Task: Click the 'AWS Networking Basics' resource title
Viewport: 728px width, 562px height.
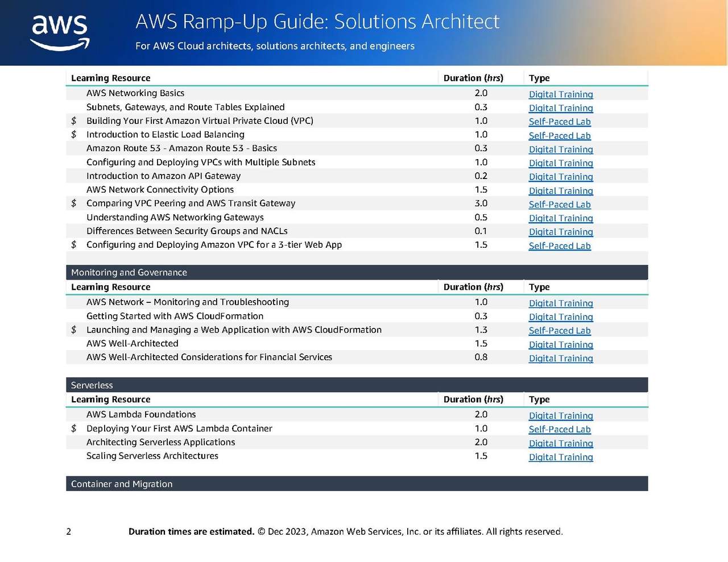Action: coord(135,93)
